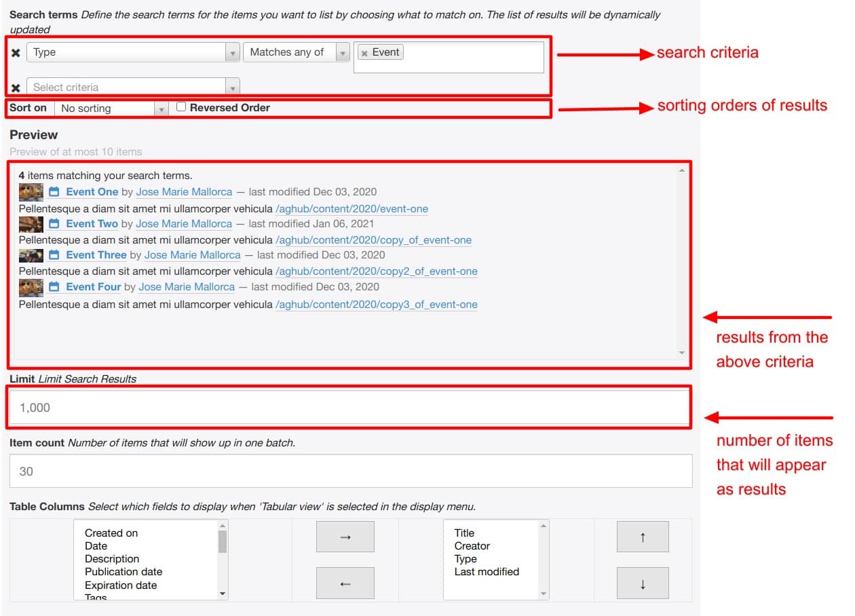
Task: Enable the Reversed Order checkbox
Action: tap(181, 107)
